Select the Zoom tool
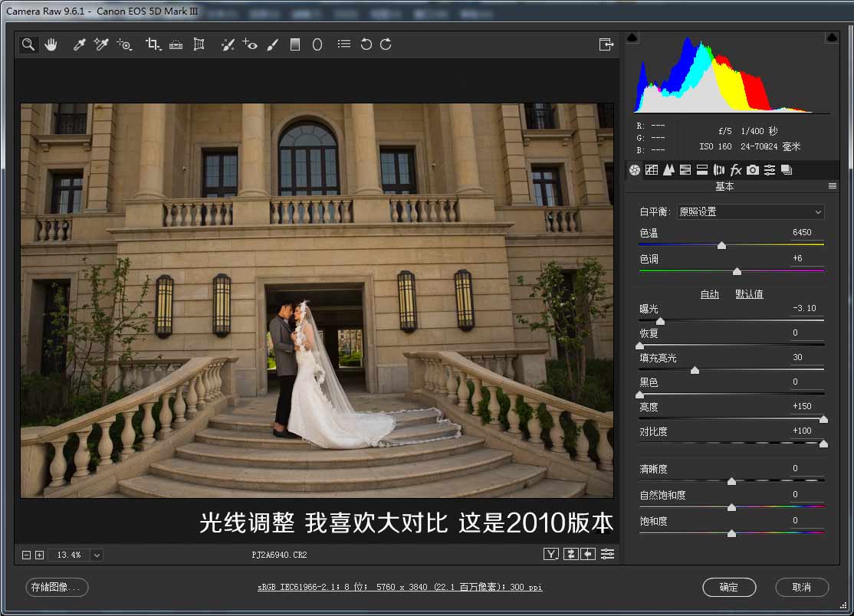 pos(28,44)
